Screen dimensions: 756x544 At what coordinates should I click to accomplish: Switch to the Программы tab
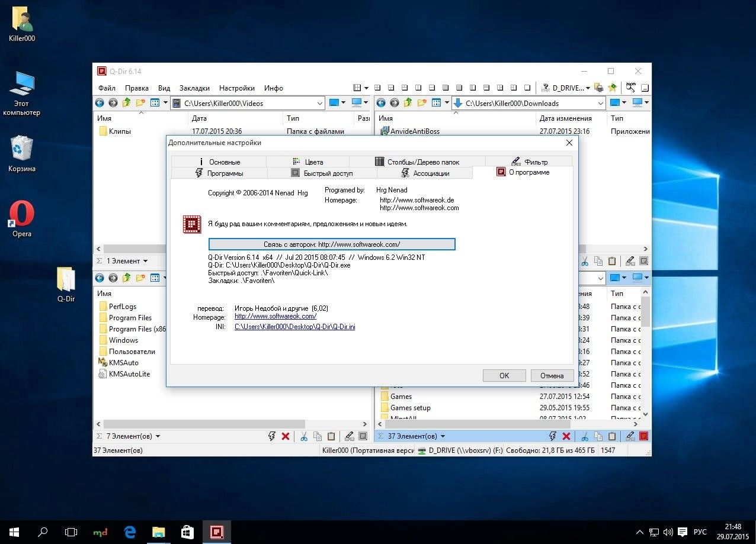[219, 173]
